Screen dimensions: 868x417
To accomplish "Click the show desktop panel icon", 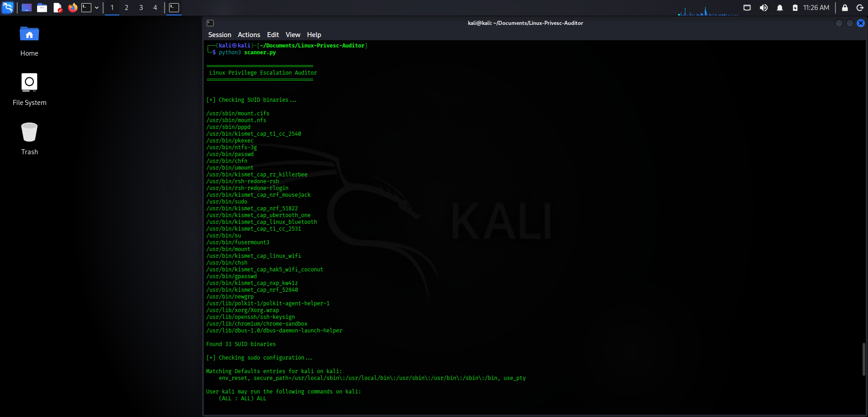I will point(27,8).
